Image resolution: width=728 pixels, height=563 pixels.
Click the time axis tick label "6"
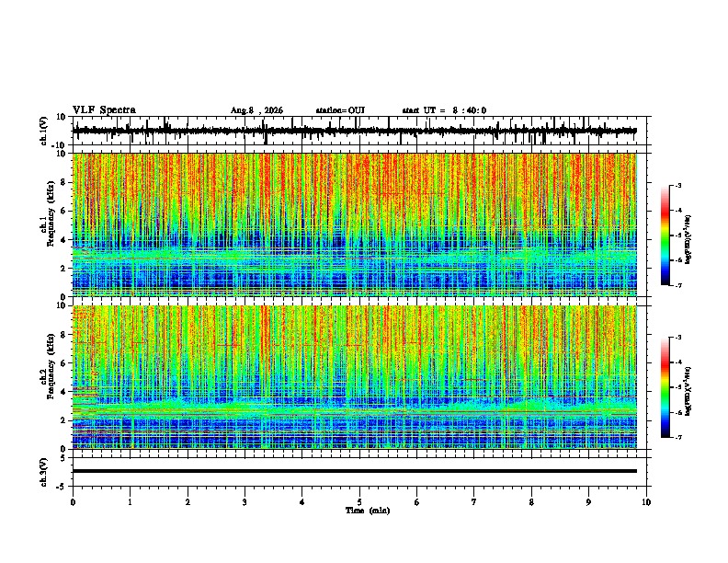pyautogui.click(x=417, y=502)
